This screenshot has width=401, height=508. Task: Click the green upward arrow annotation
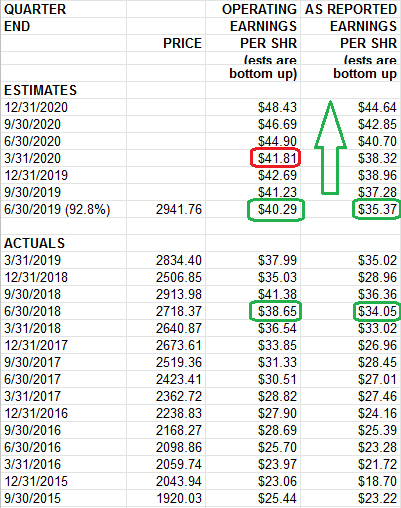point(330,147)
